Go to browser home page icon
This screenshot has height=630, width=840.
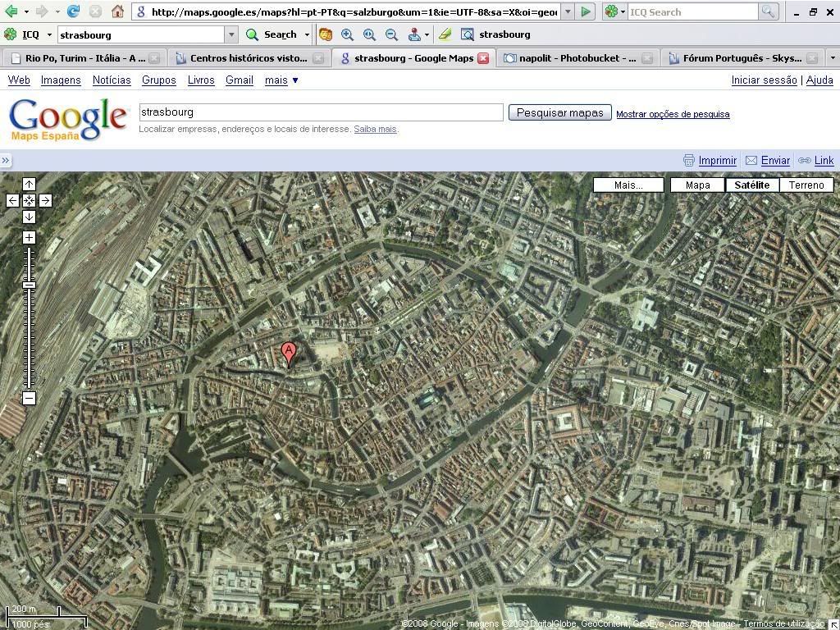pos(117,11)
